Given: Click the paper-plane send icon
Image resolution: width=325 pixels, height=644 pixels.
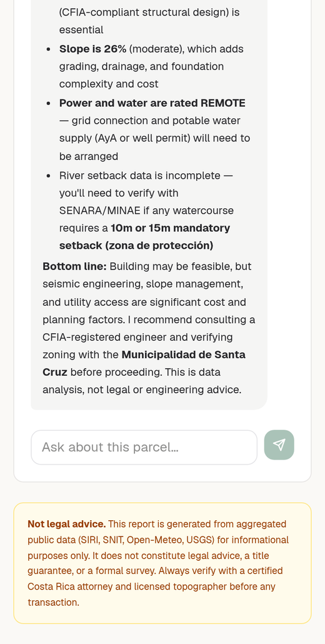Looking at the screenshot, I should (x=279, y=445).
